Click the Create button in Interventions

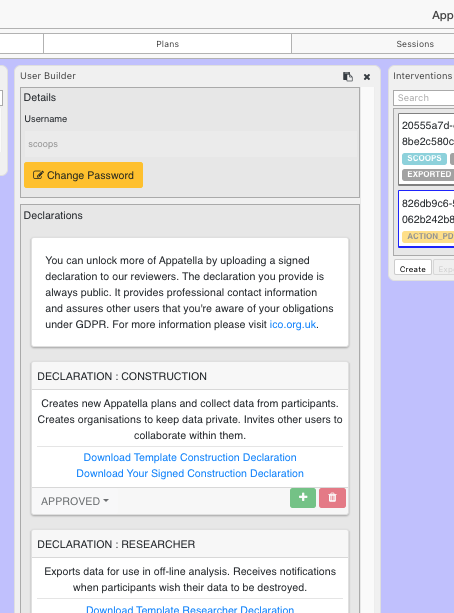413,269
